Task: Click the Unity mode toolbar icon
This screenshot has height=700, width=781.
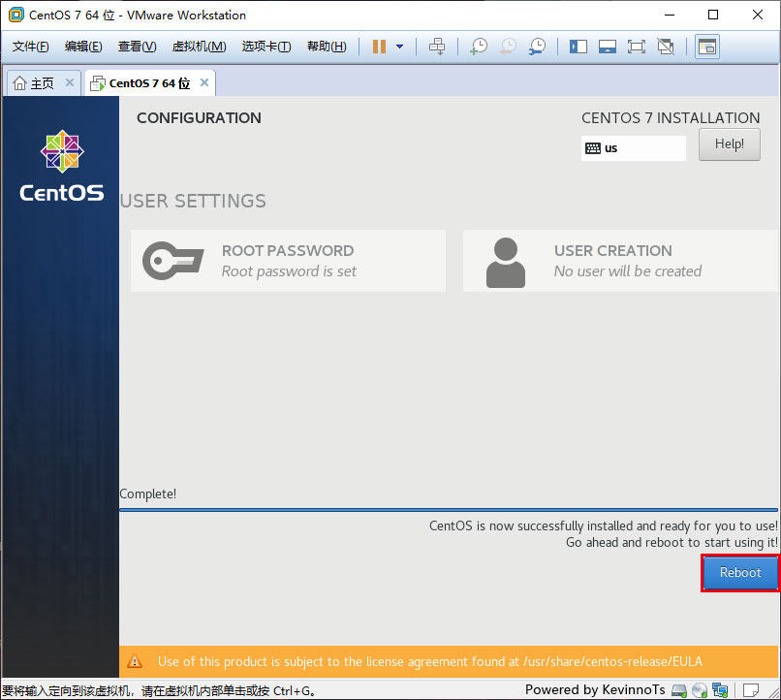Action: pyautogui.click(x=666, y=47)
